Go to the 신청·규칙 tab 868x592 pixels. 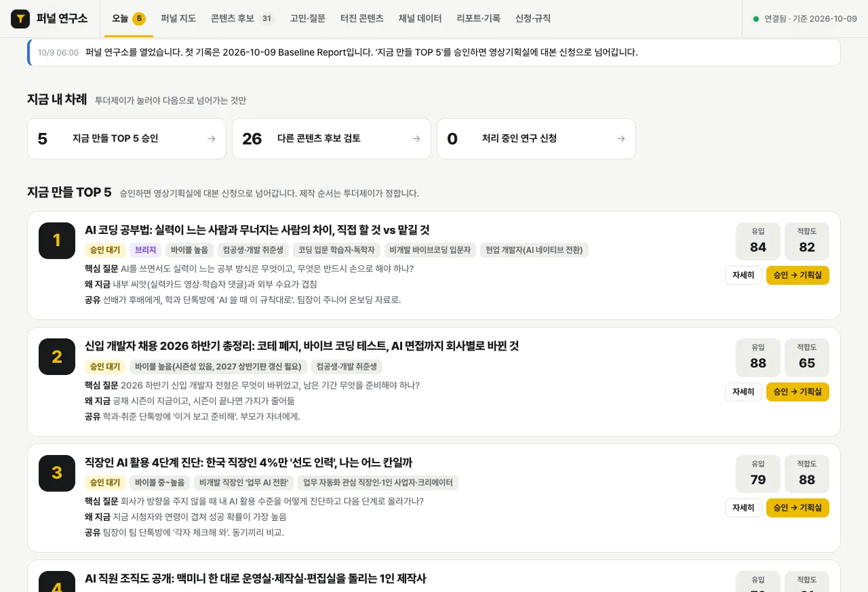[x=533, y=18]
